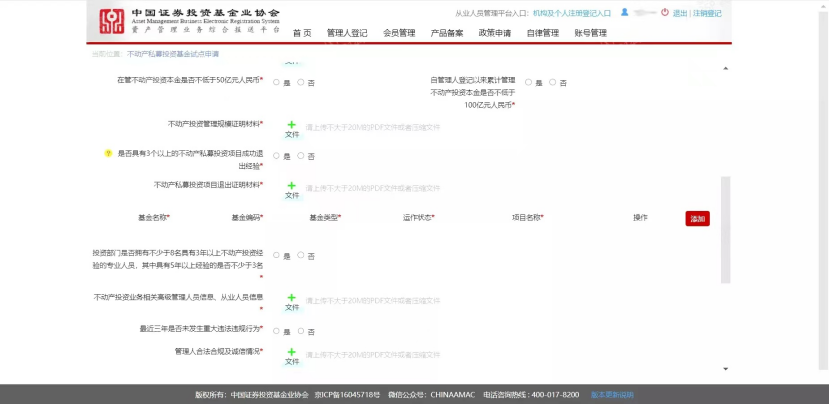This screenshot has height=405, width=829.
Task: Add file for 高级管理人员信息、从业人员信息
Action: tap(292, 302)
